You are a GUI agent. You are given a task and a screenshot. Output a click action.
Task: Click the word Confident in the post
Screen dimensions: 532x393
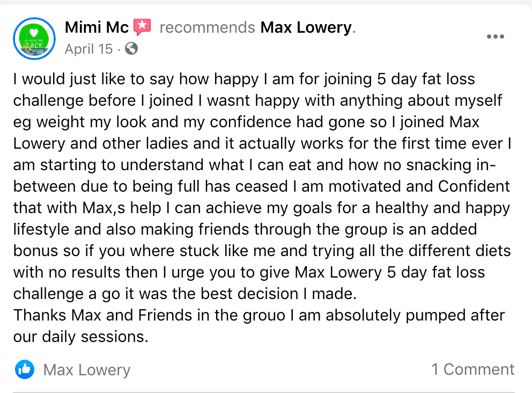[474, 186]
